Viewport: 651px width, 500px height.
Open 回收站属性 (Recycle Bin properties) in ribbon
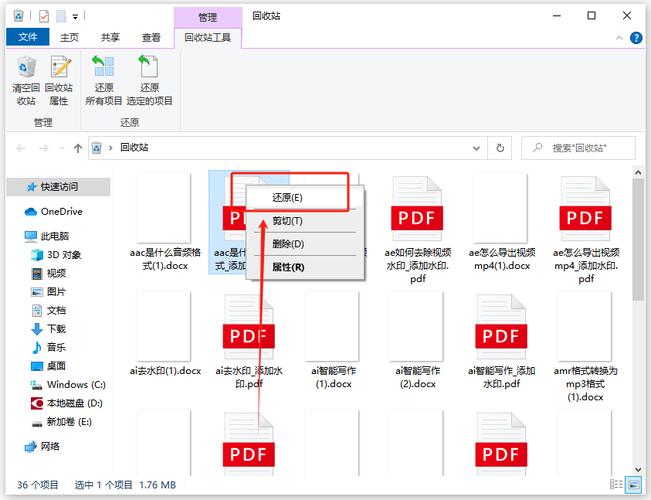(x=60, y=81)
